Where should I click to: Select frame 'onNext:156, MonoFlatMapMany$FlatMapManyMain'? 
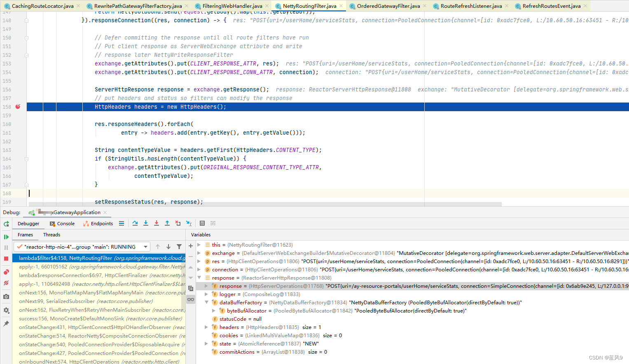[x=99, y=293]
